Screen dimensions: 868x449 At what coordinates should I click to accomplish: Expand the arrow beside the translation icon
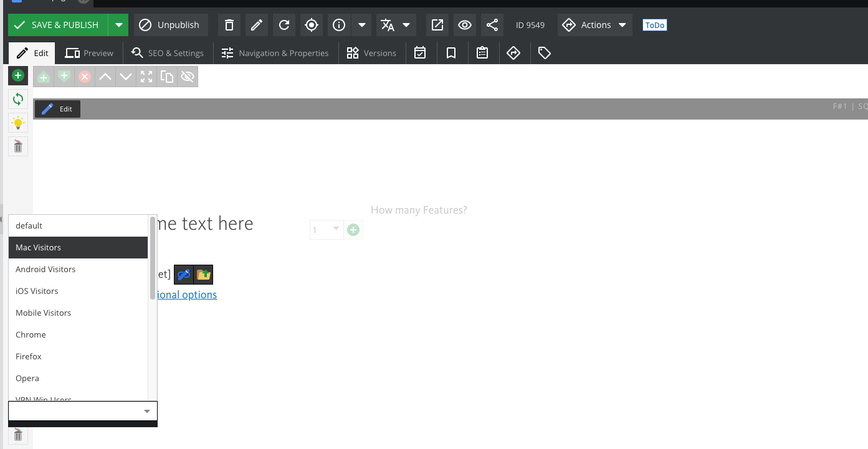406,25
